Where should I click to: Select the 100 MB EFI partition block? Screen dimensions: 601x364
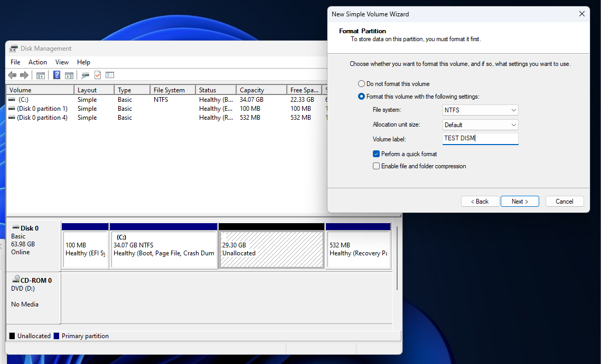click(85, 246)
